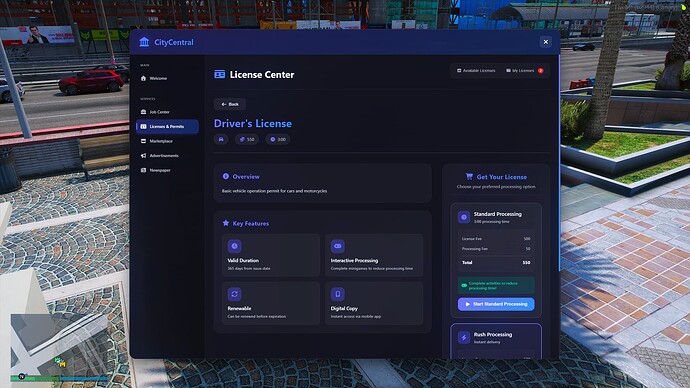Click the Newspaper icon in sidebar
690x388 pixels.
(x=143, y=170)
